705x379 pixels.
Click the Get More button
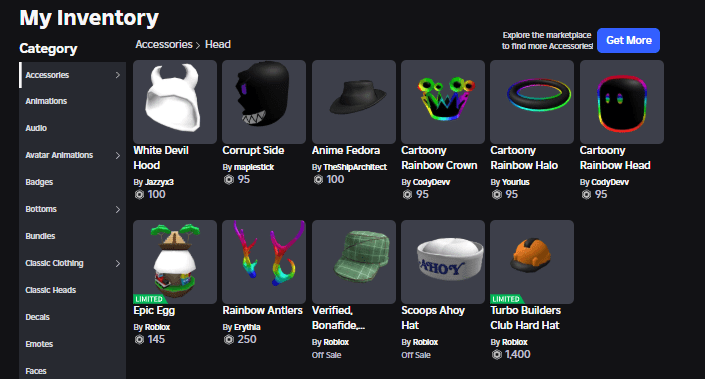click(629, 40)
